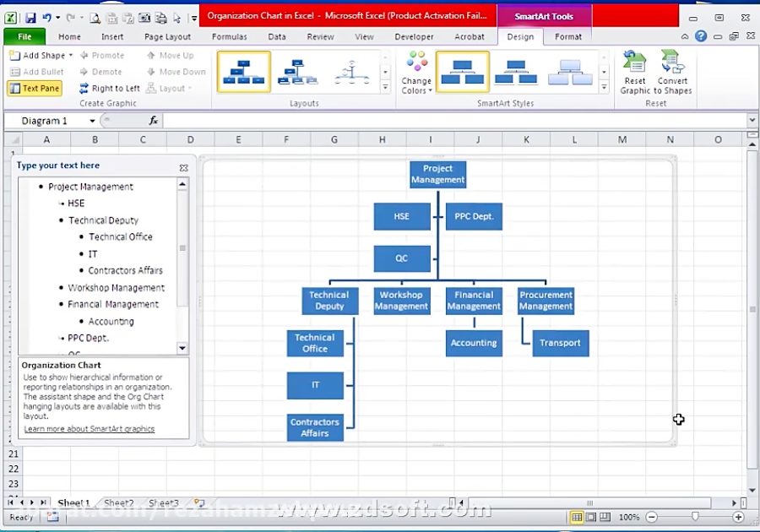760x532 pixels.
Task: Open Change Colors dropdown
Action: tap(416, 73)
